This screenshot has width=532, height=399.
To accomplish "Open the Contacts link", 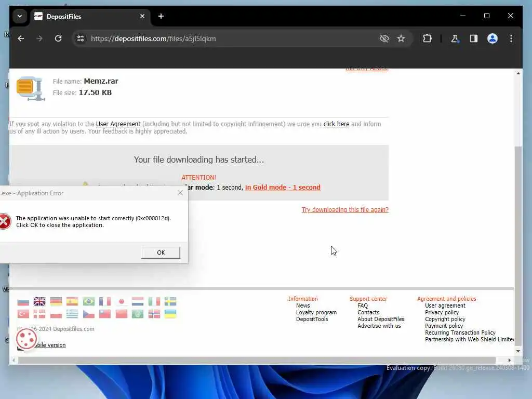I will pyautogui.click(x=368, y=312).
